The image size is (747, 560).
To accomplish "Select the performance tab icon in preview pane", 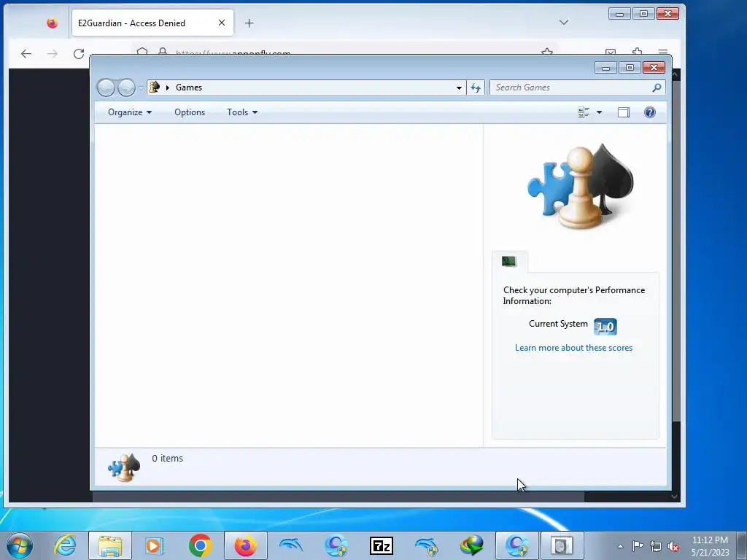I will (x=508, y=262).
